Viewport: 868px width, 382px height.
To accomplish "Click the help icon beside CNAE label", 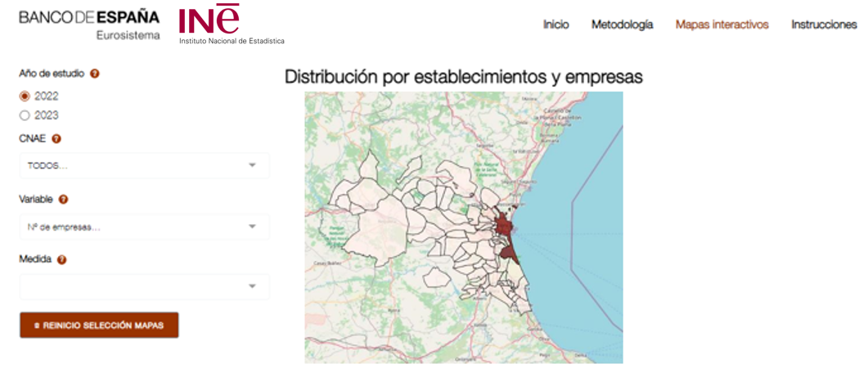I will [x=56, y=139].
